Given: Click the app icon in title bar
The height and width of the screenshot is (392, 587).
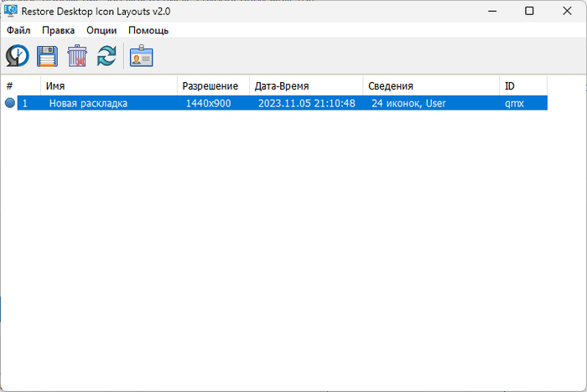Looking at the screenshot, I should [10, 11].
